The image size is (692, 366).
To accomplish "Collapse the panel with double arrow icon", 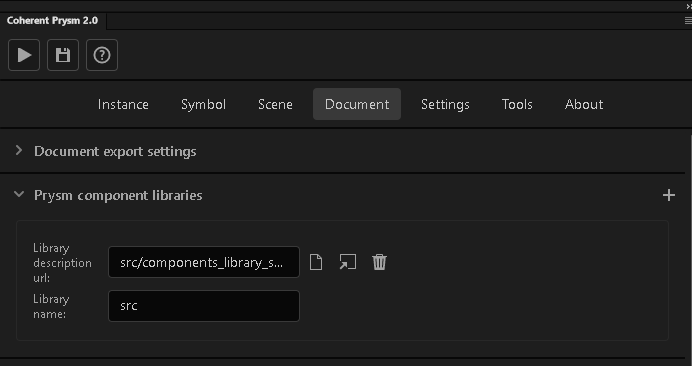I will [688, 6].
